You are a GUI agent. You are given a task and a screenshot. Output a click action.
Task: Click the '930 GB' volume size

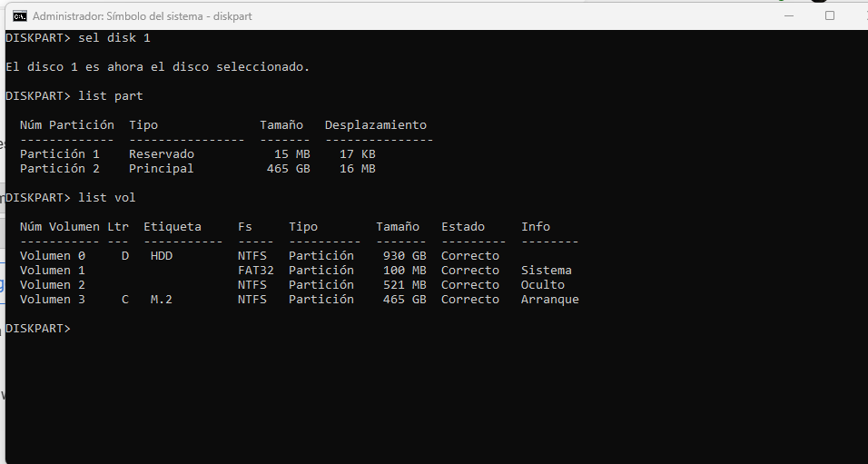[405, 256]
